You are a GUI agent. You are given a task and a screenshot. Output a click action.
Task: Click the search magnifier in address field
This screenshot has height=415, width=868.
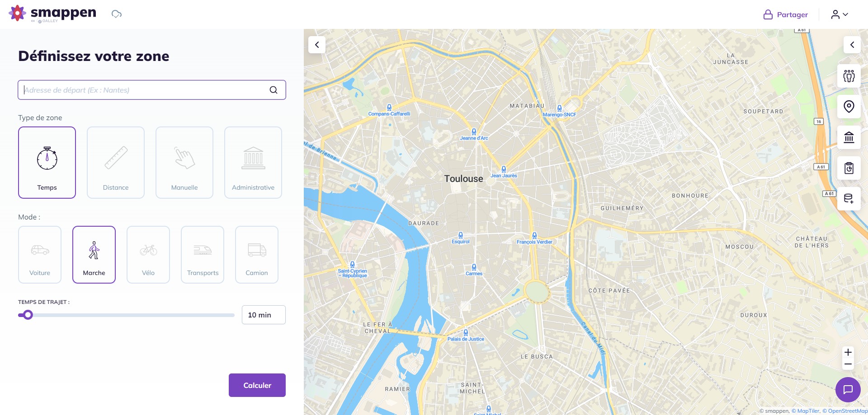pyautogui.click(x=274, y=90)
